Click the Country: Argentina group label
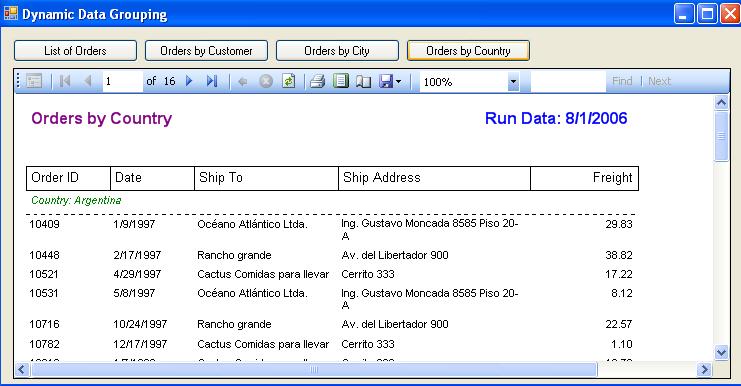This screenshot has width=741, height=386. (x=76, y=200)
